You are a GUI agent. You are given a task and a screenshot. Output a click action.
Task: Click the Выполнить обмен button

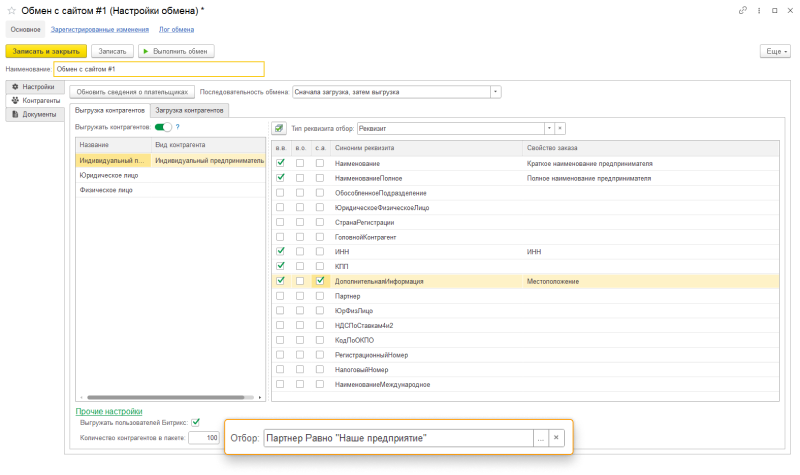pyautogui.click(x=177, y=50)
